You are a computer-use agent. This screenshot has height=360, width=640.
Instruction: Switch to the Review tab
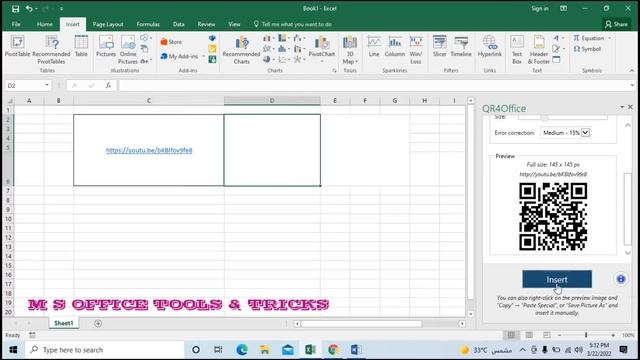pos(206,24)
